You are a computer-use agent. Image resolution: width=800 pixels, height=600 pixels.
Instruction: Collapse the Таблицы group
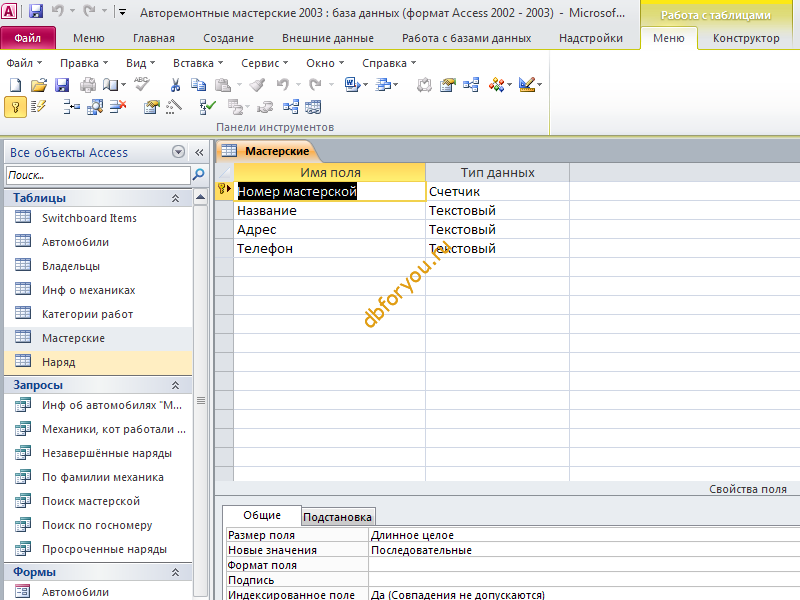[x=176, y=198]
